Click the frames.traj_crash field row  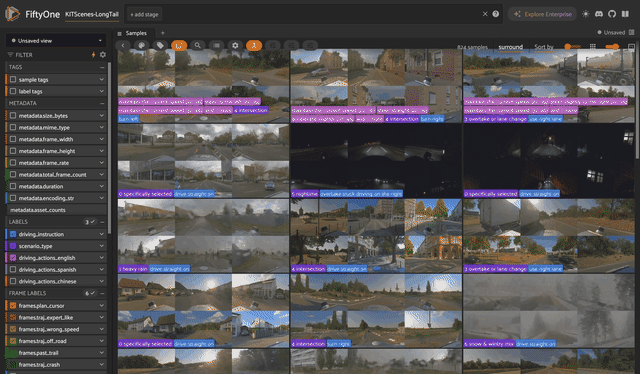coord(56,365)
